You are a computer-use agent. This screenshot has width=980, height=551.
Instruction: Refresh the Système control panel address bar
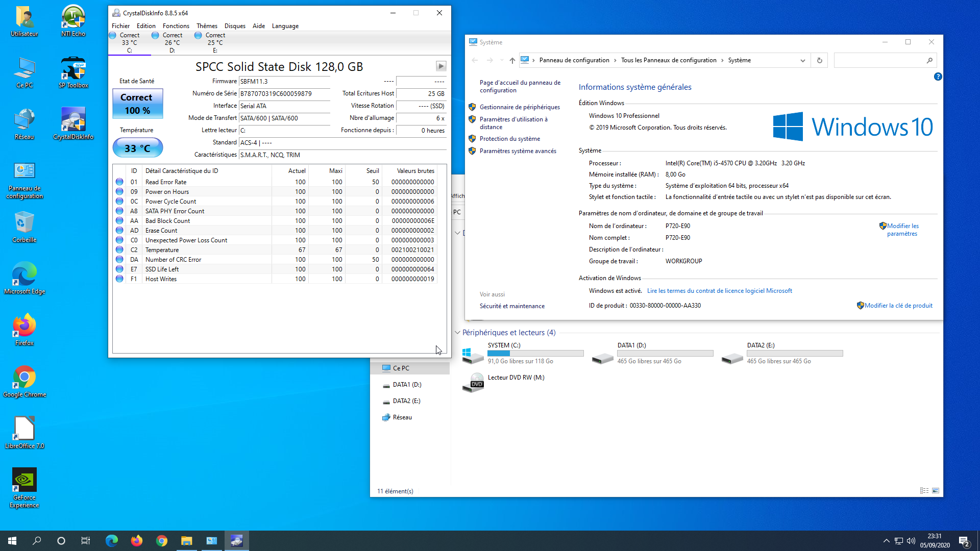(x=820, y=60)
